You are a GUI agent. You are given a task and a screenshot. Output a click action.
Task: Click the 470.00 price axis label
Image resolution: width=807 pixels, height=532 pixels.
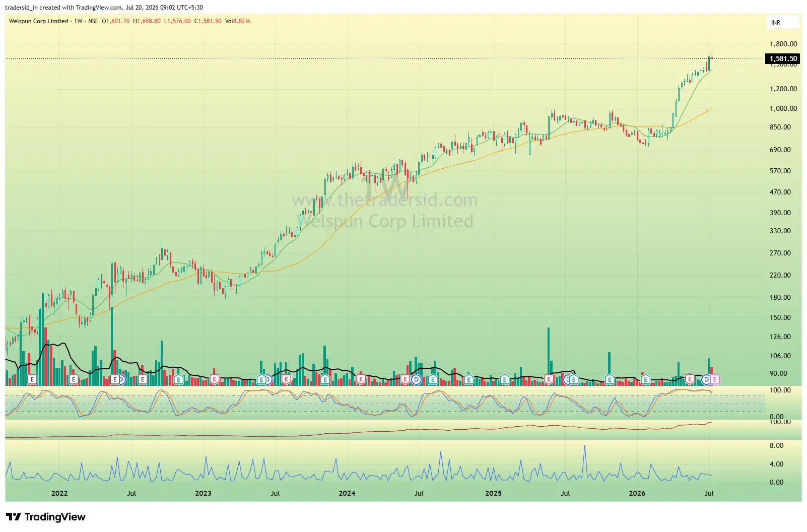pos(780,192)
